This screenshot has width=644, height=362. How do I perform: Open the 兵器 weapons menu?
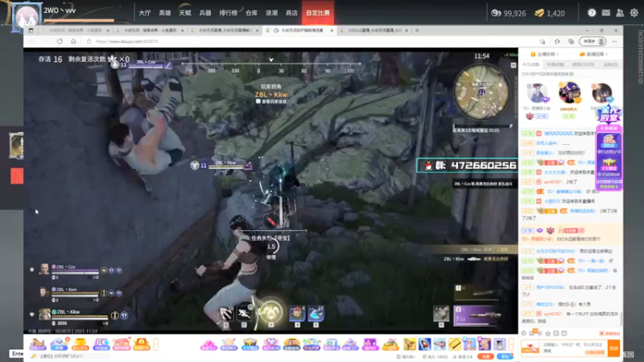tap(205, 13)
